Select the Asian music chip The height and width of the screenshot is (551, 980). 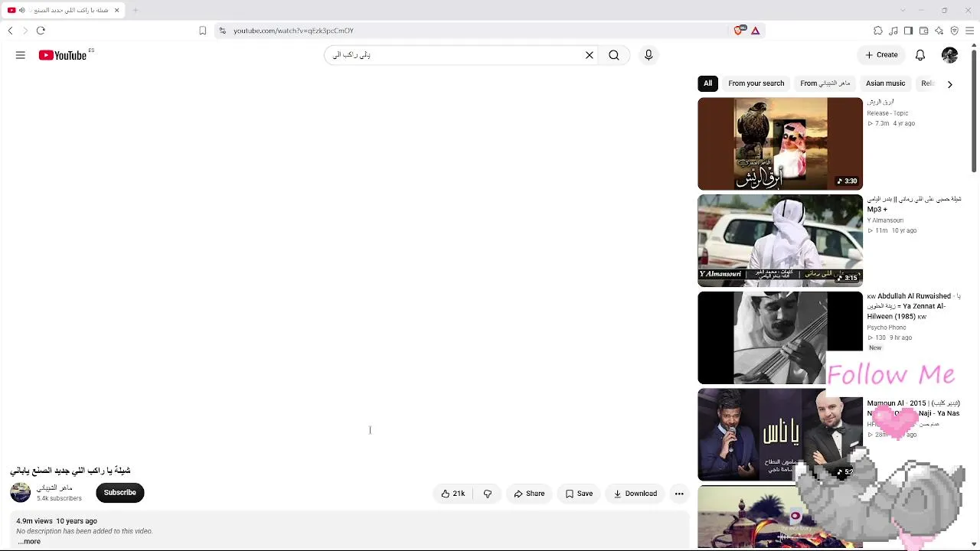(x=885, y=83)
